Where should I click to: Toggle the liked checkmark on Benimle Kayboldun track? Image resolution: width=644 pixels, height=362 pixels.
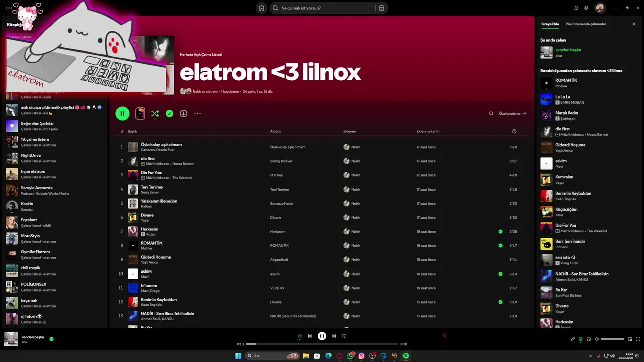tap(500, 302)
